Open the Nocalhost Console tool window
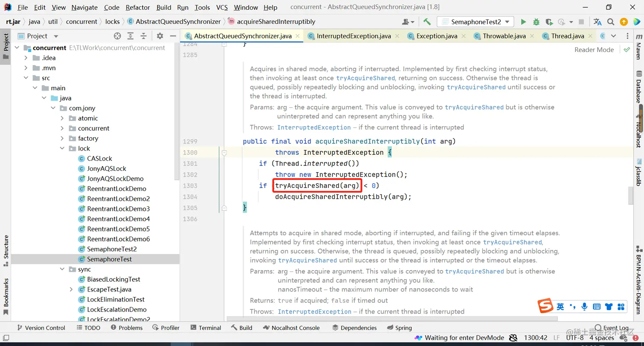The width and height of the screenshot is (644, 346). pyautogui.click(x=291, y=328)
